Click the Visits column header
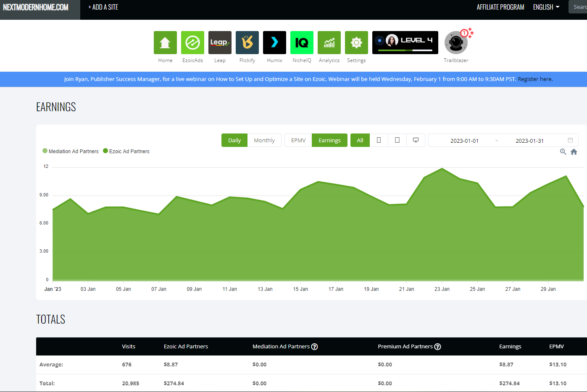 (129, 347)
